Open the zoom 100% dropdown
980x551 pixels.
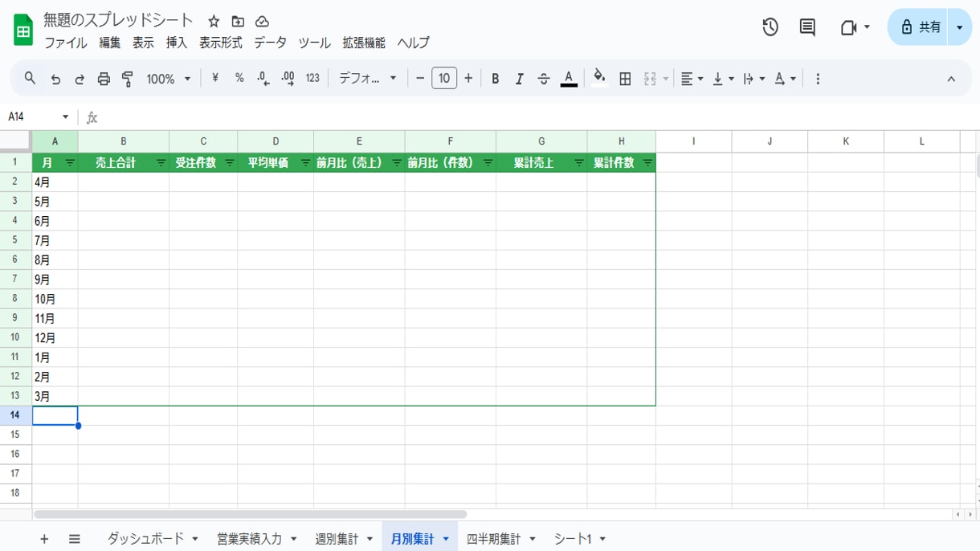click(169, 79)
